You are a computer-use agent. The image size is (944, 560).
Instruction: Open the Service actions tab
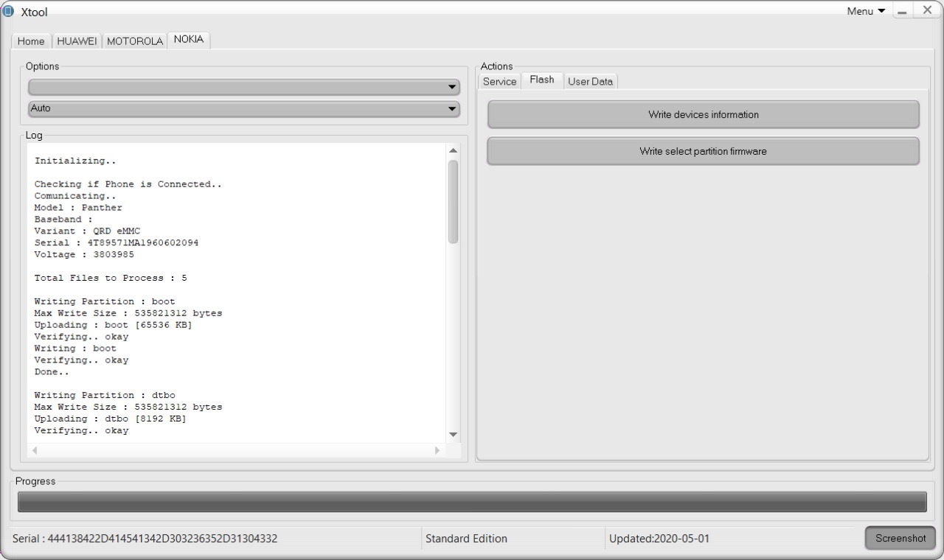499,82
